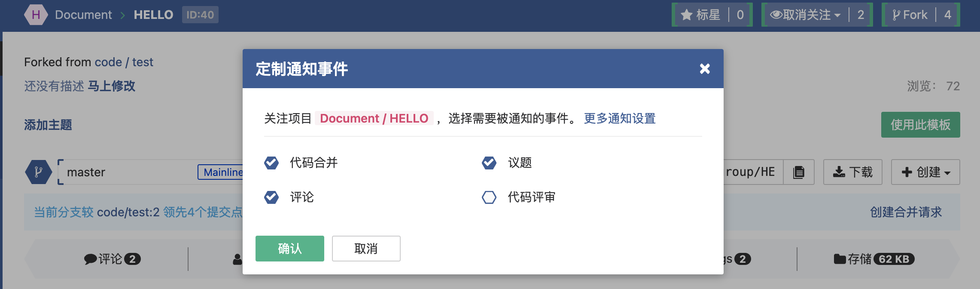Viewport: 980px width, 289px height.
Task: Open the 存储 storage tab with folder icon
Action: [873, 259]
